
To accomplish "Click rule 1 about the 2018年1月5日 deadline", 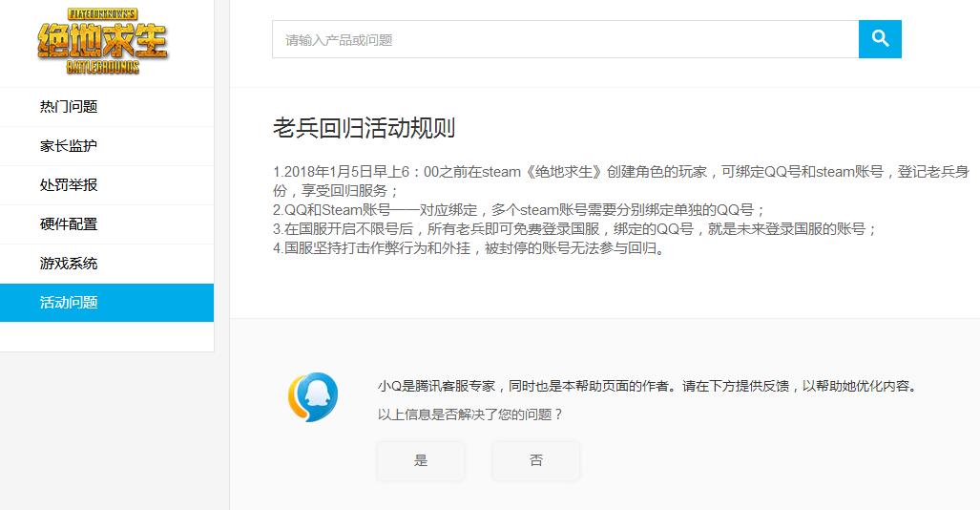I will pos(620,173).
